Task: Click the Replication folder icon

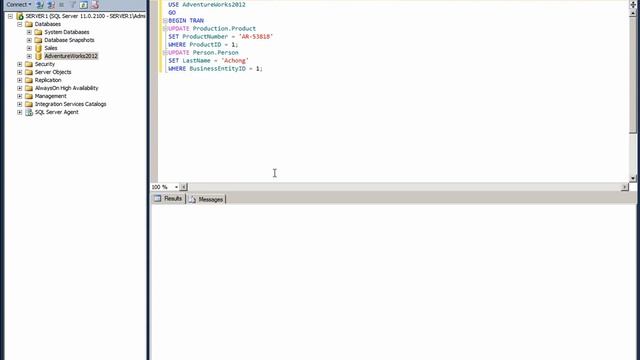Action: [29, 80]
